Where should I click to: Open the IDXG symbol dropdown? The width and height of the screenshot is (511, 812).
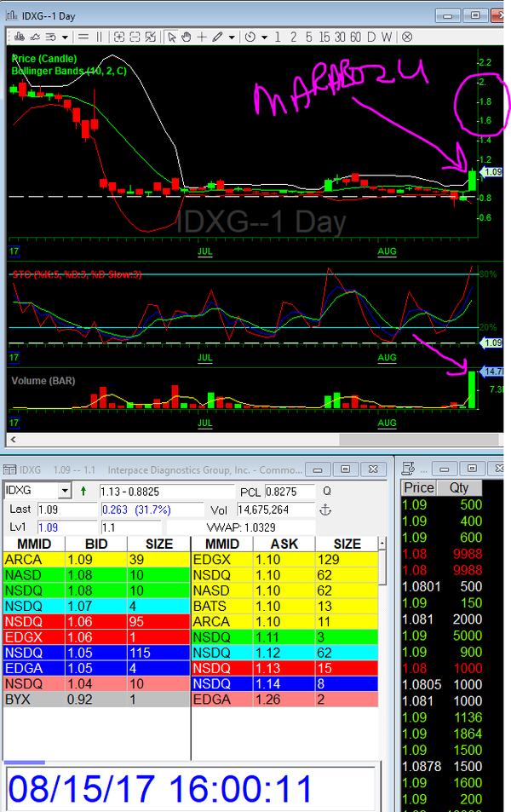(64, 492)
